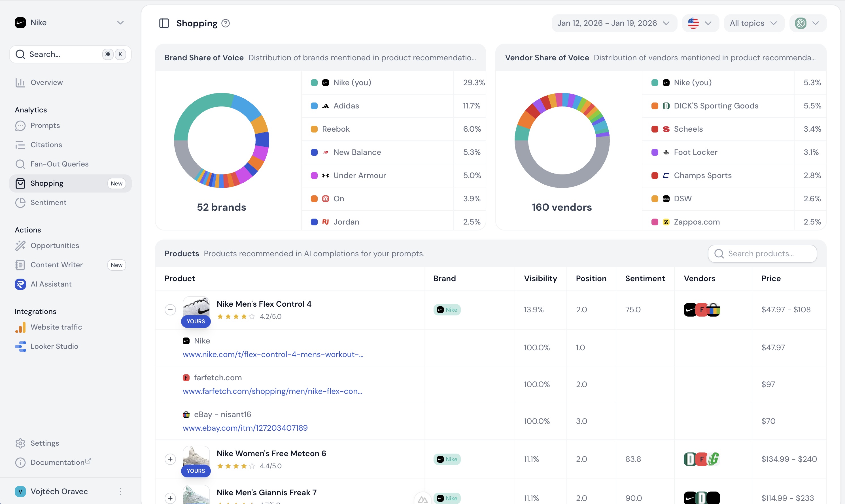Open Website traffic integration
This screenshot has width=845, height=504.
(x=56, y=327)
